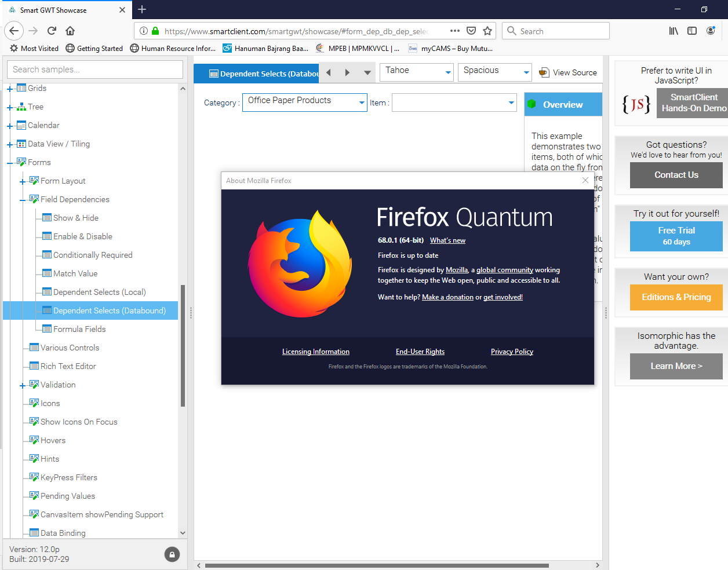Click the browser forward arrow
This screenshot has height=570, width=728.
pos(33,31)
